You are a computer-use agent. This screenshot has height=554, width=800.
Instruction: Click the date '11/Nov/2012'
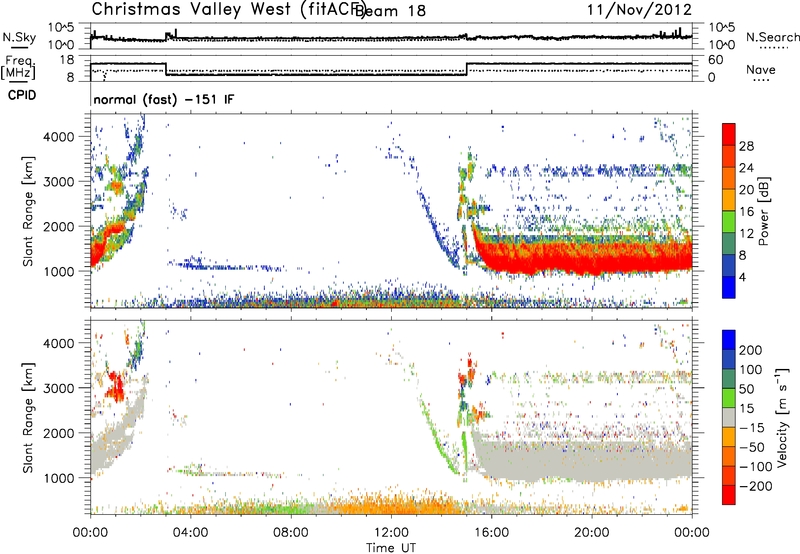pos(639,9)
